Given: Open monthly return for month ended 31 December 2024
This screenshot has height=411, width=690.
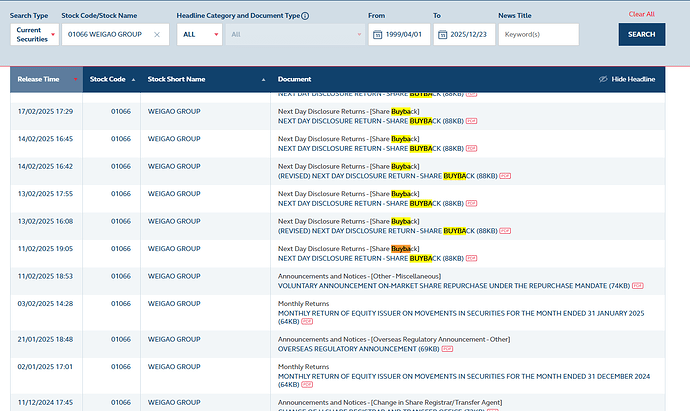Looking at the screenshot, I should [464, 380].
